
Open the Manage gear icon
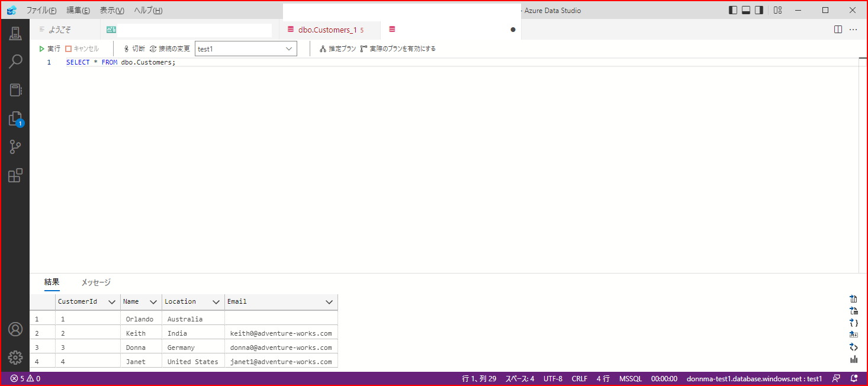(x=15, y=358)
